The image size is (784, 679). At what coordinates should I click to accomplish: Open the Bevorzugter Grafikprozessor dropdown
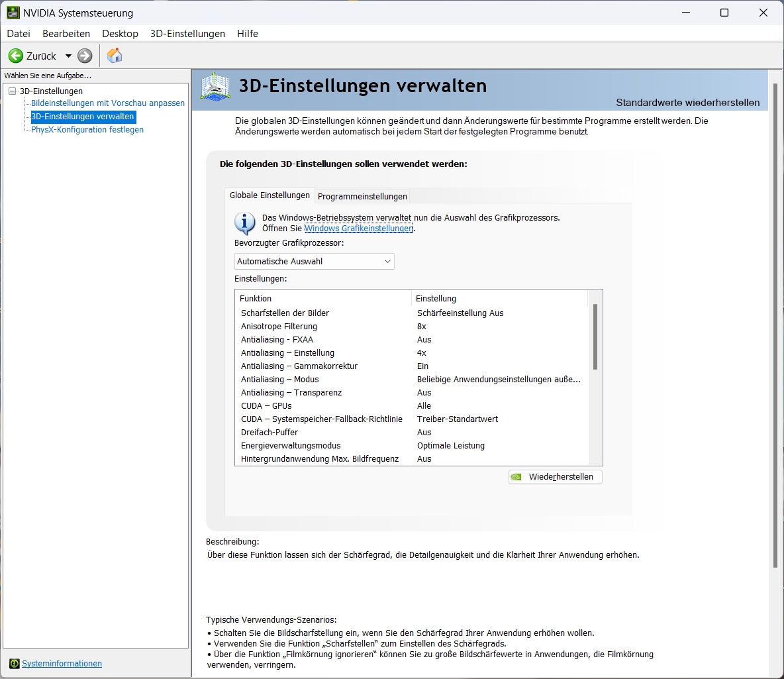pos(314,262)
